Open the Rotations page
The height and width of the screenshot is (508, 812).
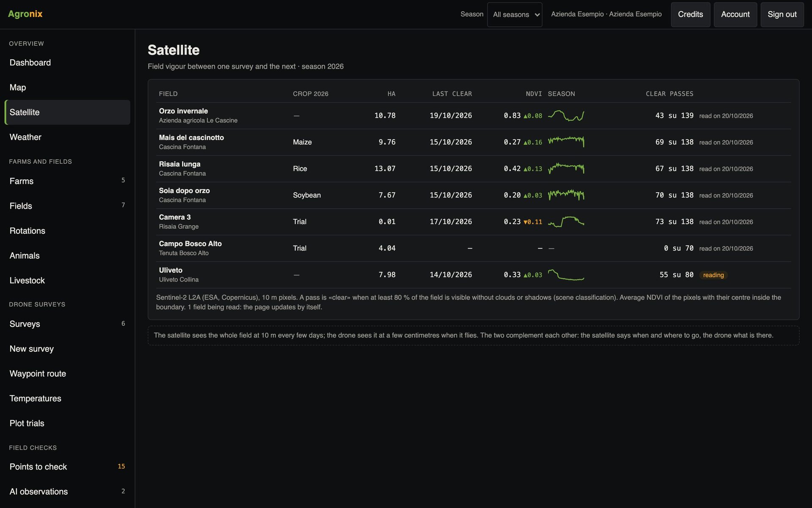(67, 231)
